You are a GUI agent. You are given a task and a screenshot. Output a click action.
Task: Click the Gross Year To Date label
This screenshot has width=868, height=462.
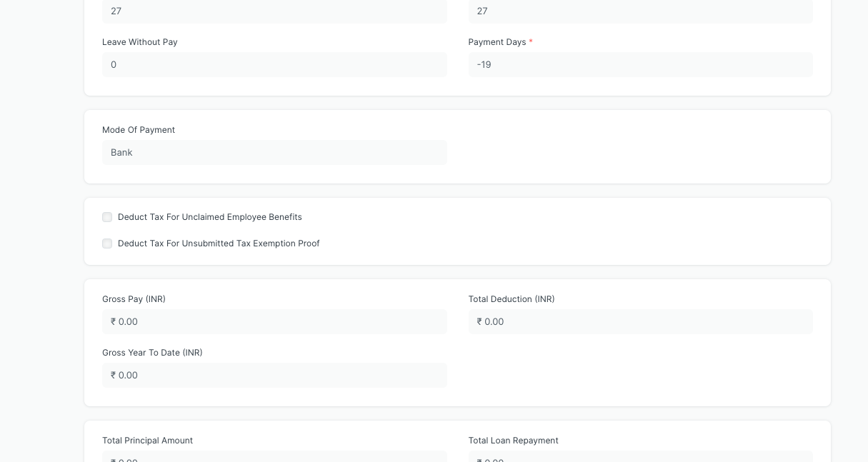(x=152, y=353)
